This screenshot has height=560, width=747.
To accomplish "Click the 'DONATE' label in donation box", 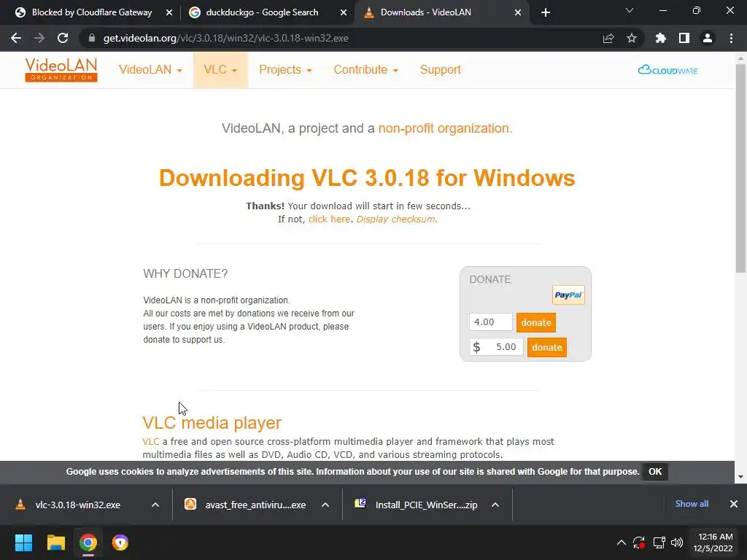I will tap(489, 279).
